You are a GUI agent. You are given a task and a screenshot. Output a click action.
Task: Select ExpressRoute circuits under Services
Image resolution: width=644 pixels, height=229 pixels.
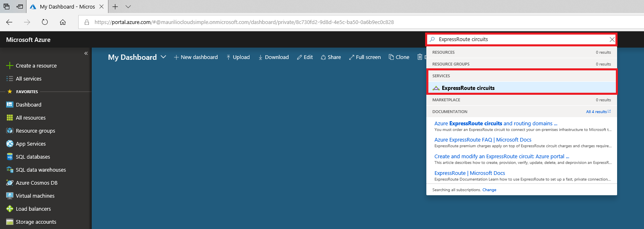click(522, 88)
